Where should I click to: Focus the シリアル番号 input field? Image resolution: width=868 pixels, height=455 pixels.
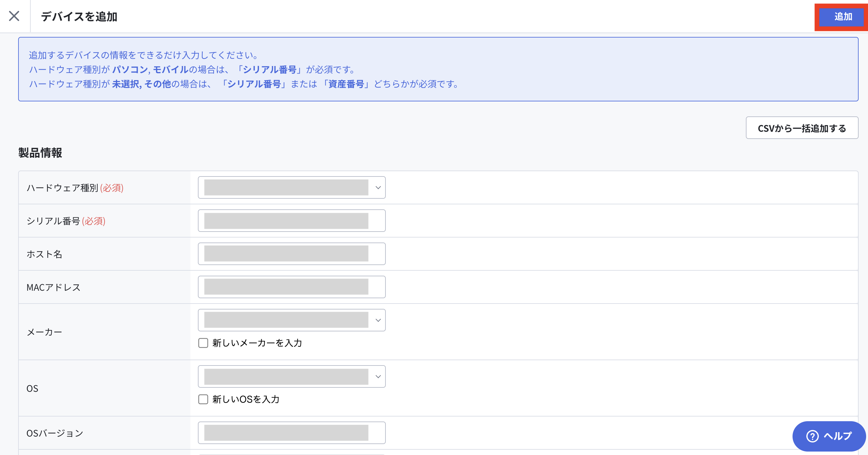(292, 221)
